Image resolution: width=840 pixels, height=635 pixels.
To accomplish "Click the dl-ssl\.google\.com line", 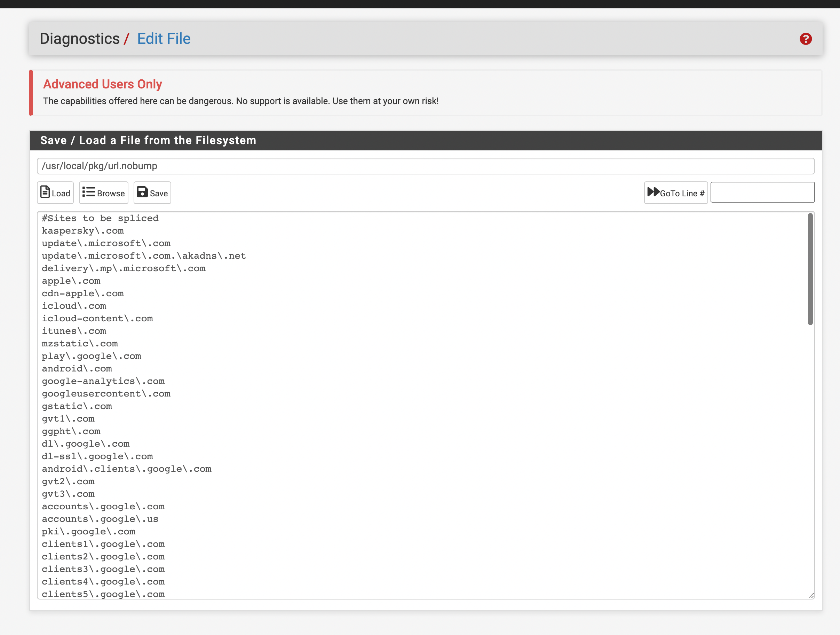I will click(x=97, y=456).
